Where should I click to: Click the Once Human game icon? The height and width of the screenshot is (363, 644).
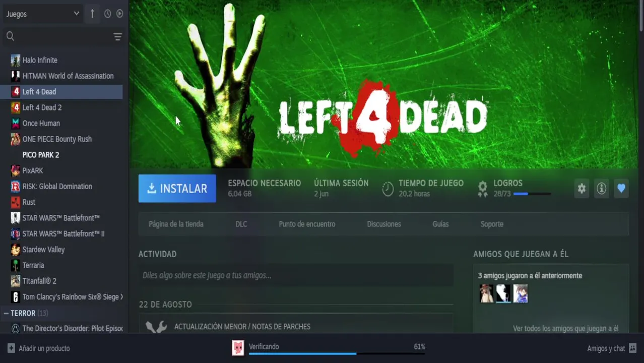pyautogui.click(x=16, y=123)
